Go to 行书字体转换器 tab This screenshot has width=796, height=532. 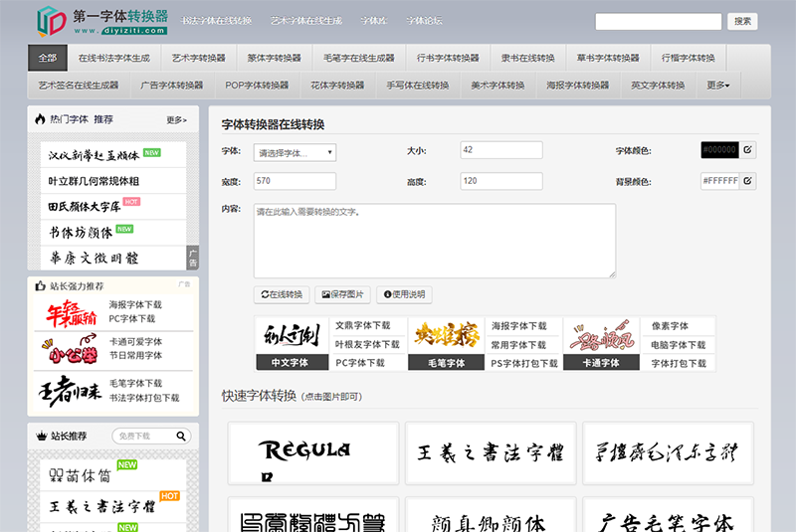pyautogui.click(x=448, y=58)
